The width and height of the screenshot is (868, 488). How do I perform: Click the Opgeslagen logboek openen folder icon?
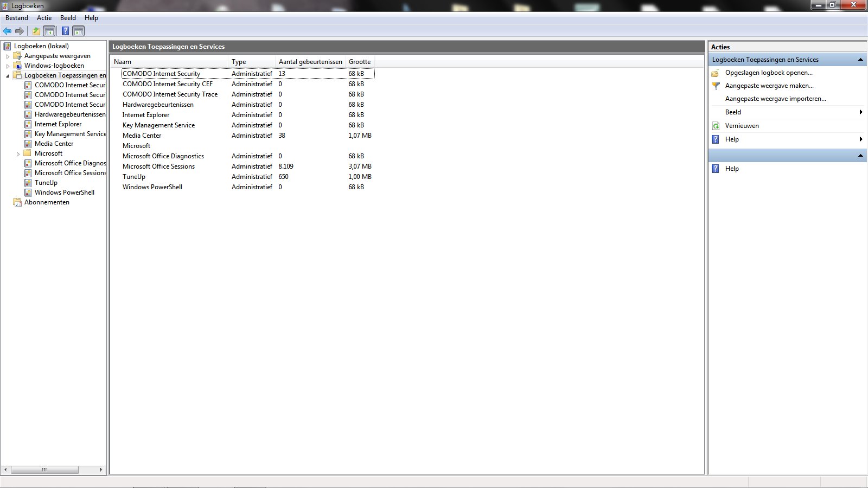716,73
